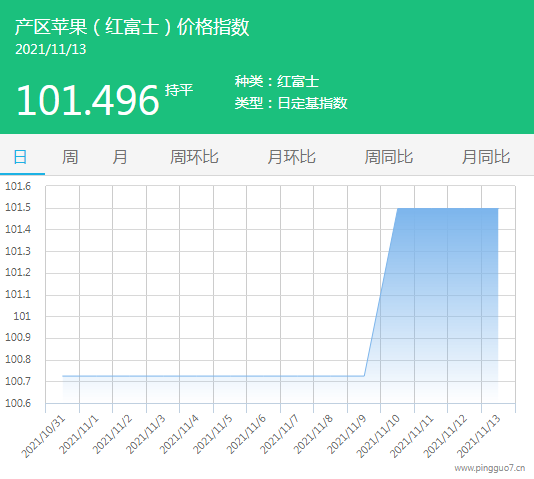Click the 101.5 y-axis label

[18, 207]
